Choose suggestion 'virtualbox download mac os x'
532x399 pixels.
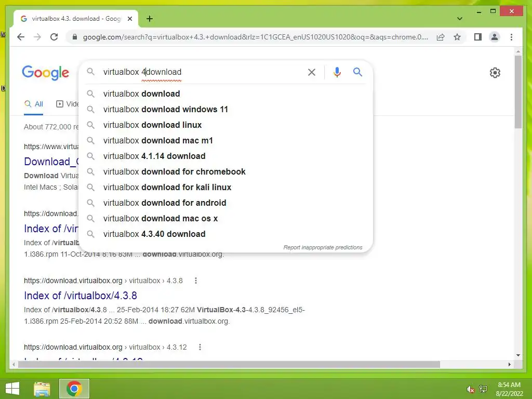pyautogui.click(x=225, y=219)
